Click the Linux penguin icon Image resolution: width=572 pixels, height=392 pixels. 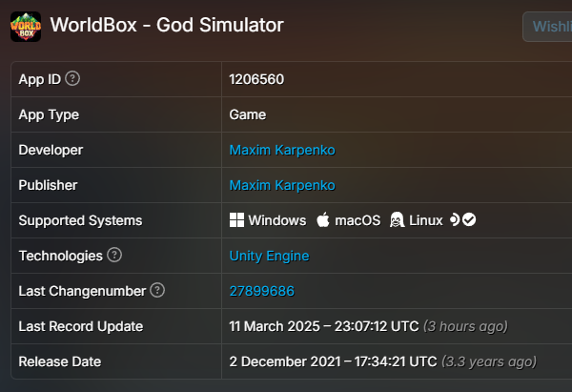(397, 220)
